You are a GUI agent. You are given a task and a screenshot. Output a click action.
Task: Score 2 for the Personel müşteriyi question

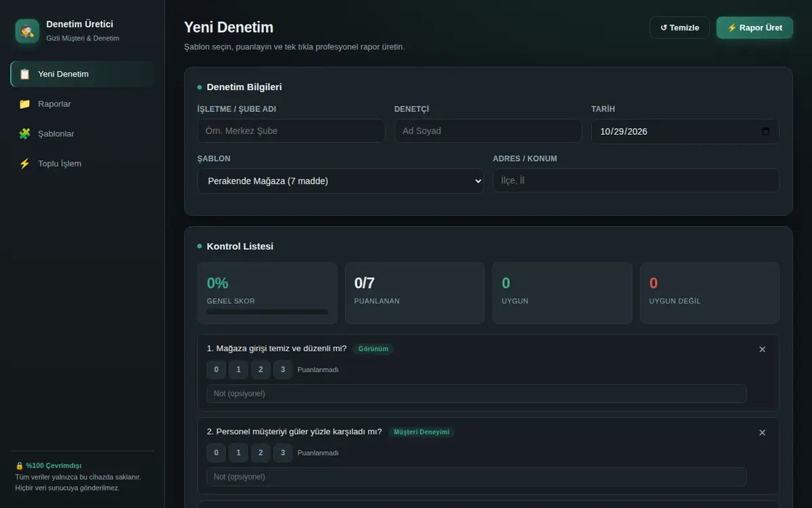tap(261, 453)
